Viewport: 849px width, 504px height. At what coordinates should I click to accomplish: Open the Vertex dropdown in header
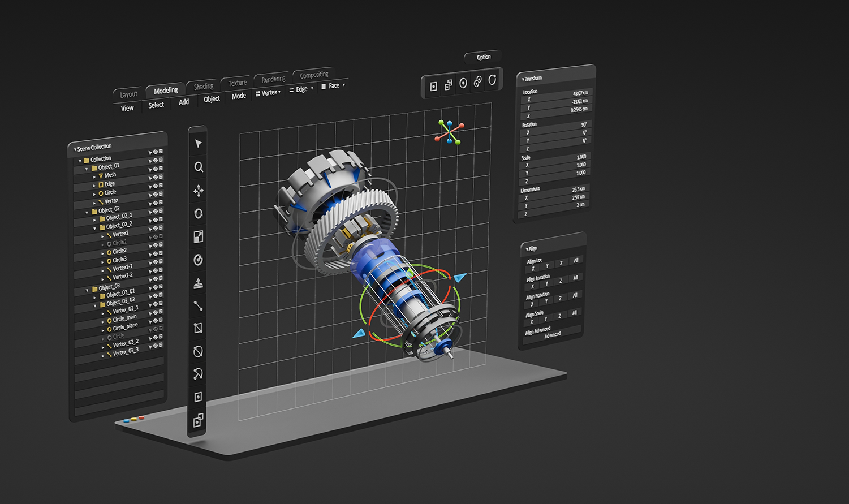[x=269, y=93]
